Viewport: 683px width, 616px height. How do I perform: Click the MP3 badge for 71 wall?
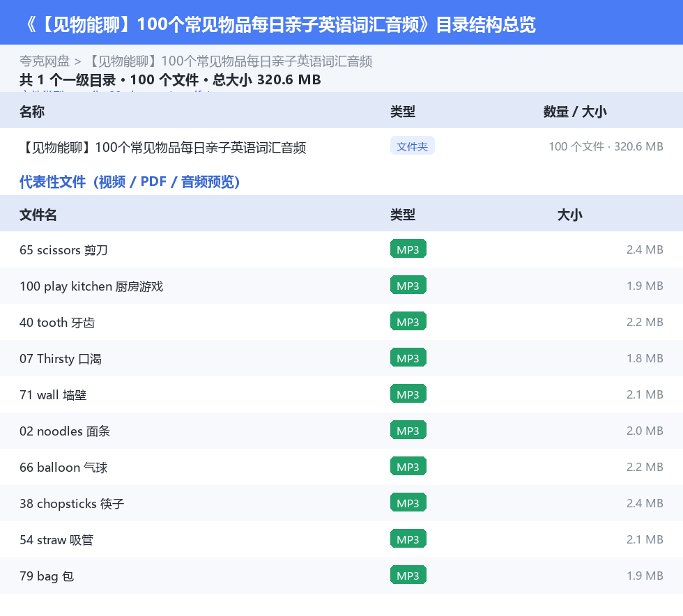click(x=408, y=394)
